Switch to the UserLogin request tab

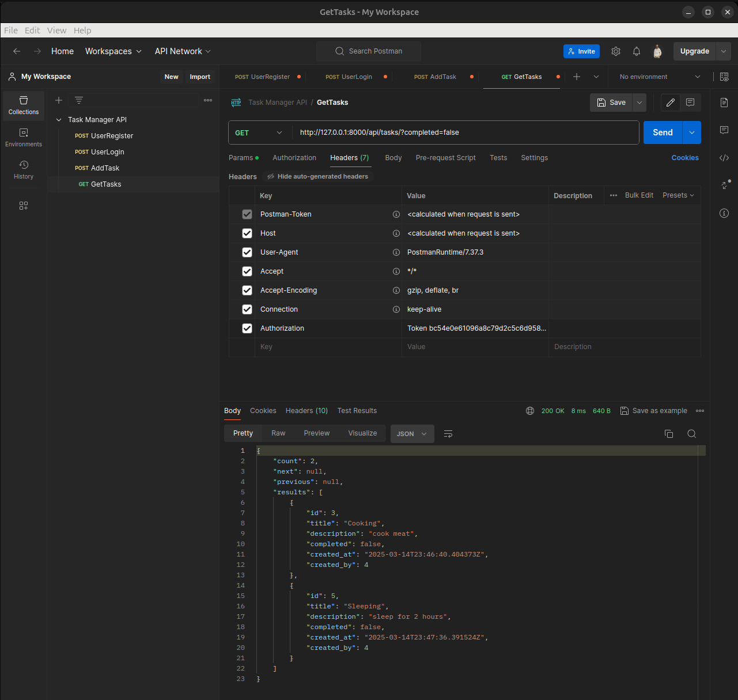355,77
